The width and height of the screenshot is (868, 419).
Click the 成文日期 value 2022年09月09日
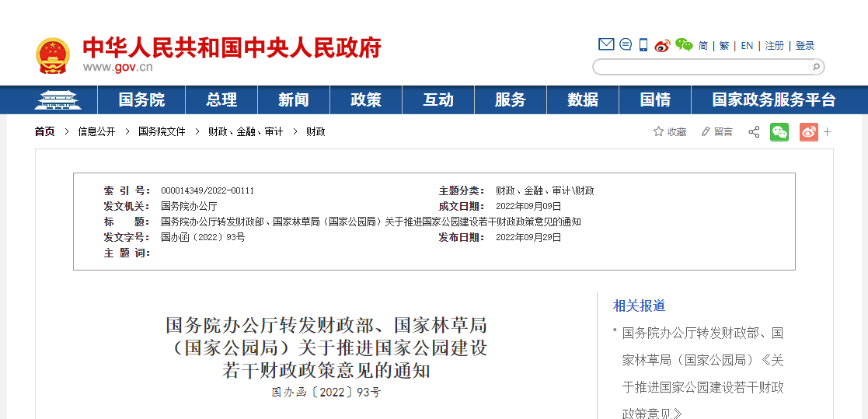click(x=528, y=206)
